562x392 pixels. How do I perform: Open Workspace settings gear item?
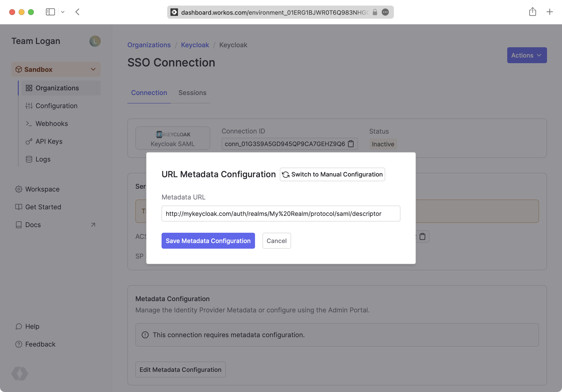point(42,189)
